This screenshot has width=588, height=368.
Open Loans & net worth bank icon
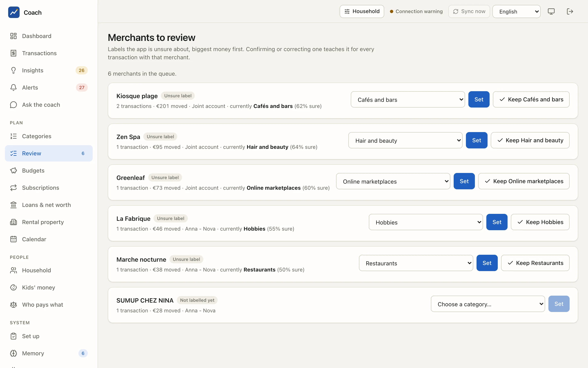(x=13, y=205)
